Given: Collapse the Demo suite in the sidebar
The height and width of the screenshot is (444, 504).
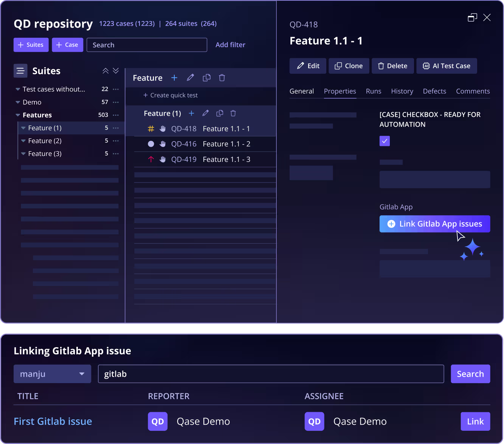Looking at the screenshot, I should [x=18, y=102].
